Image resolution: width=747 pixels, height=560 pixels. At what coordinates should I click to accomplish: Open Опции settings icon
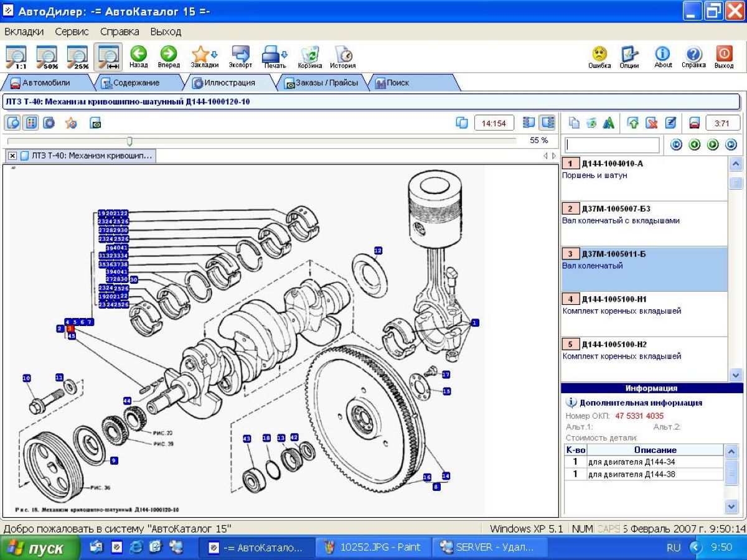(629, 56)
